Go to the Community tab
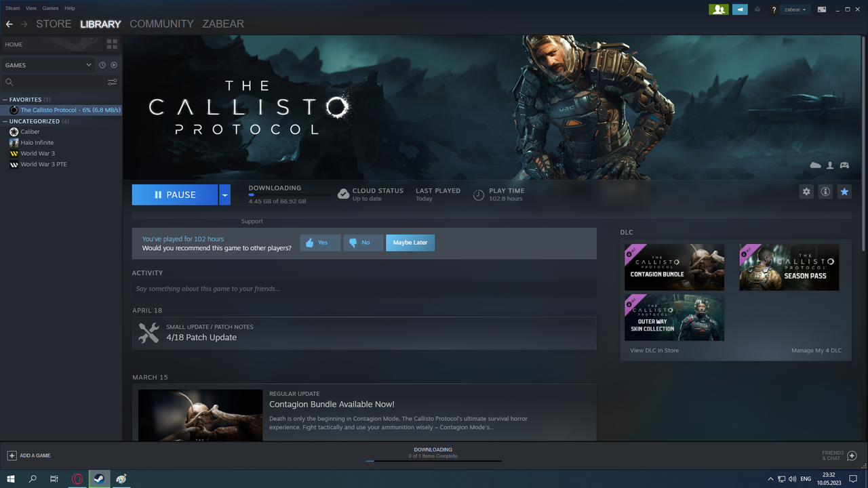Viewport: 868px width, 488px height. point(161,24)
